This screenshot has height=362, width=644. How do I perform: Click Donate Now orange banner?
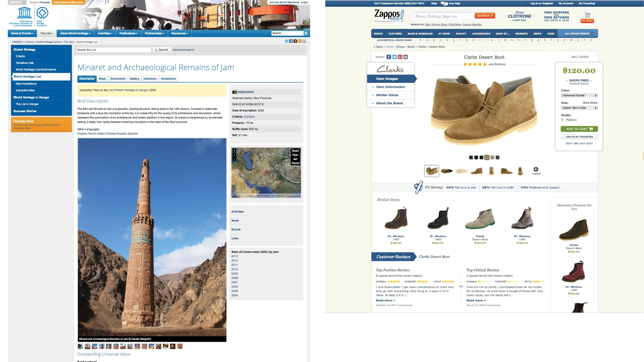[41, 125]
